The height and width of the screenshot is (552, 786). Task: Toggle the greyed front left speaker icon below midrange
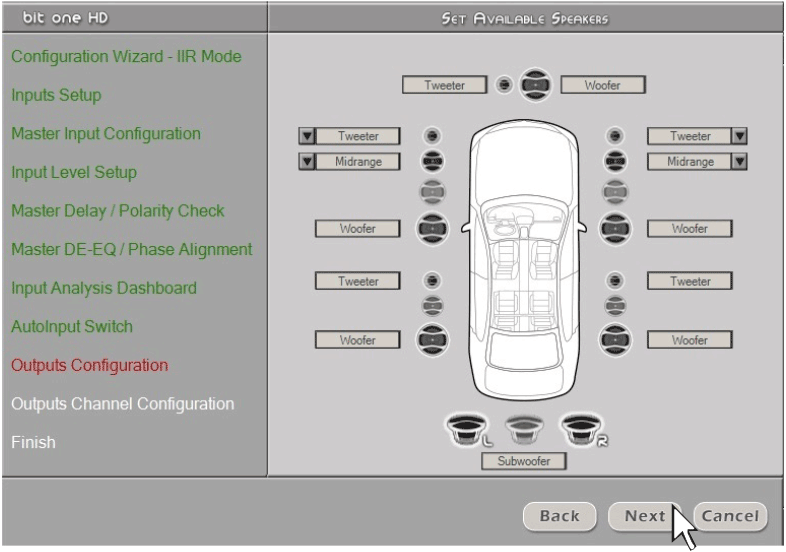point(432,192)
